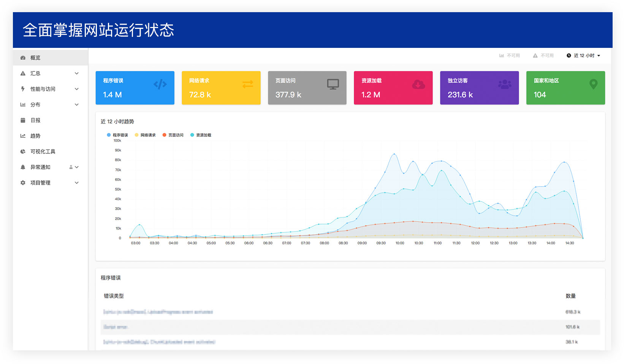Click the code brackets icon on 程序错误 card

coord(160,84)
